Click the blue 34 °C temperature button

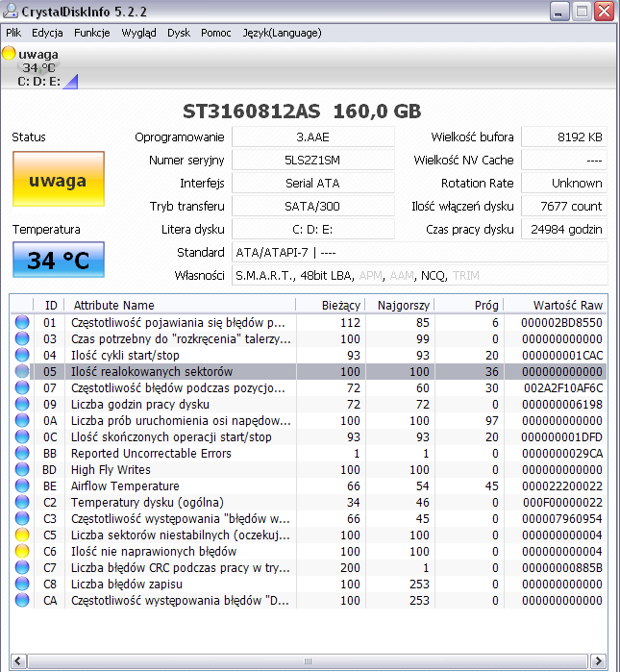pos(59,260)
